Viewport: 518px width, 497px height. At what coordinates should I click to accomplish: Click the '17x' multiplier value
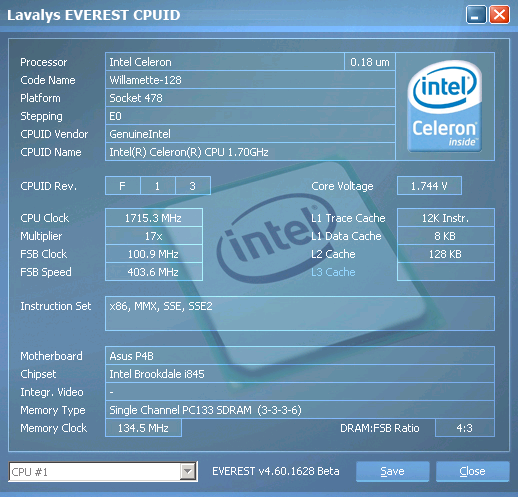(x=154, y=236)
